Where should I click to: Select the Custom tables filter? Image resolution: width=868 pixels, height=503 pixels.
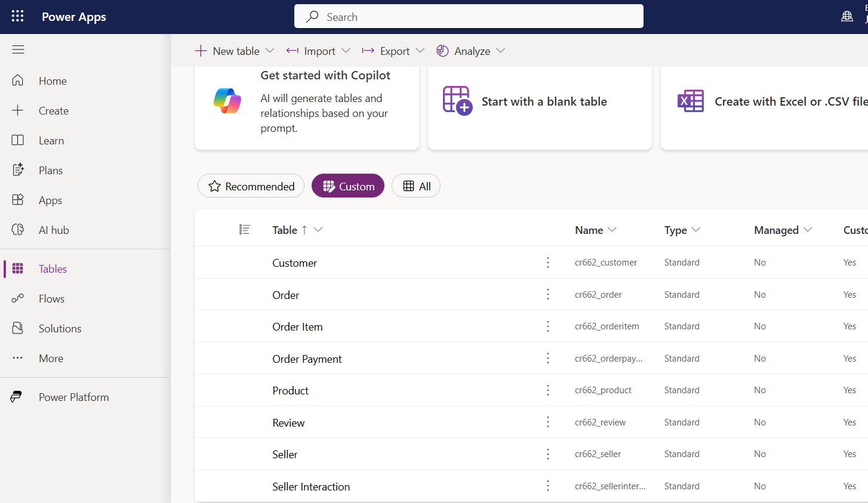348,186
